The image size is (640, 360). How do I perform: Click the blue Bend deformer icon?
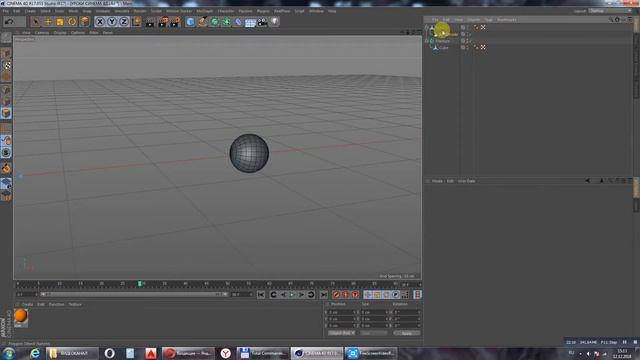(x=239, y=22)
